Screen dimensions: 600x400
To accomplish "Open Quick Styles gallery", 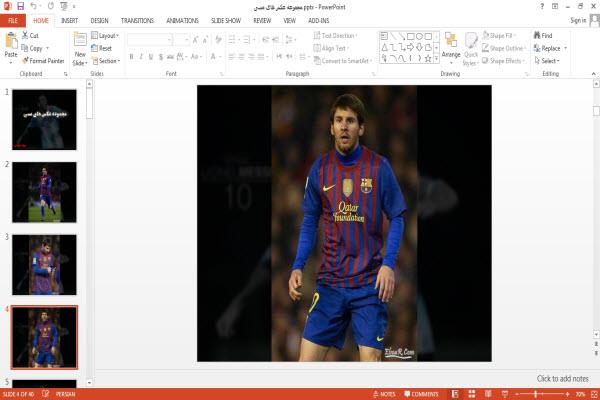I will tap(470, 50).
